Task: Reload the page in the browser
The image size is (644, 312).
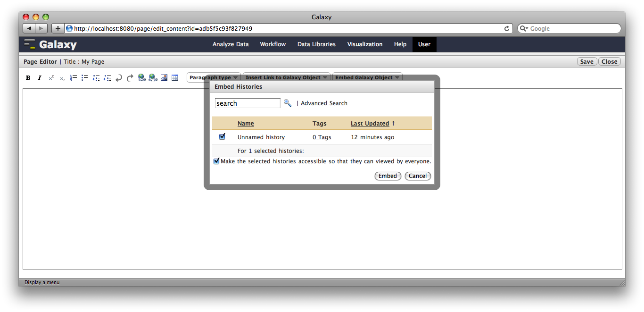Action: 507,28
